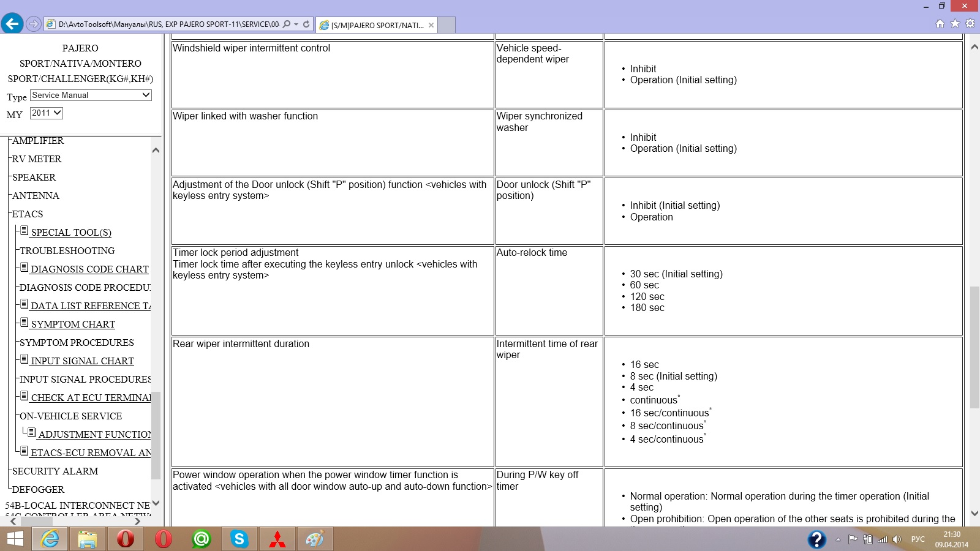Viewport: 980px width, 551px height.
Task: Refresh the page with the reload icon
Action: tap(306, 24)
